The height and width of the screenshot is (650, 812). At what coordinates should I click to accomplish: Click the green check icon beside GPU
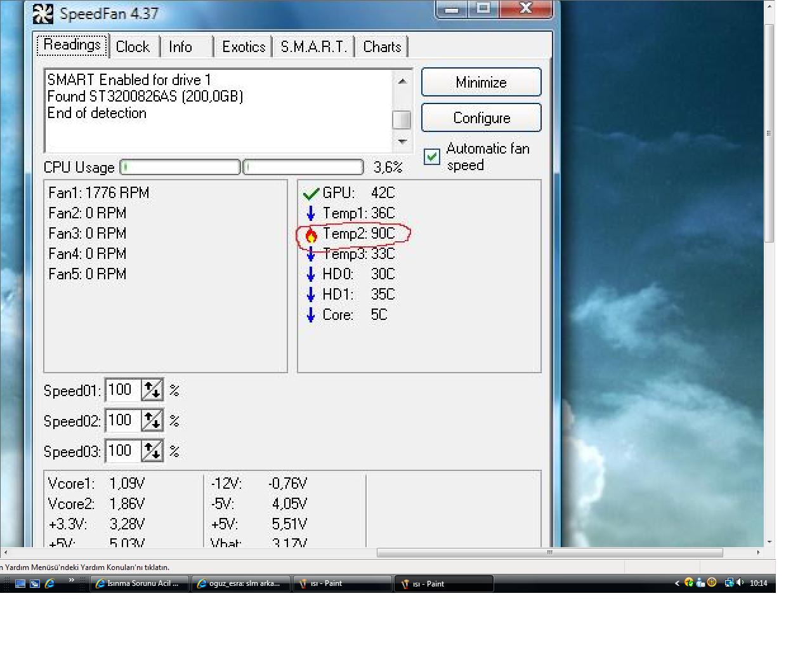311,194
